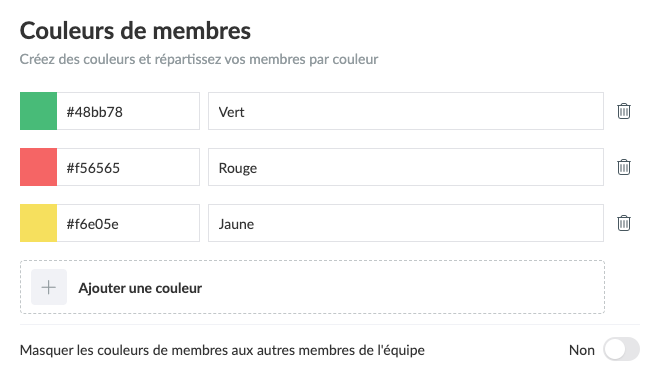The image size is (658, 375).
Task: Delete the Vert color row
Action: tap(624, 111)
